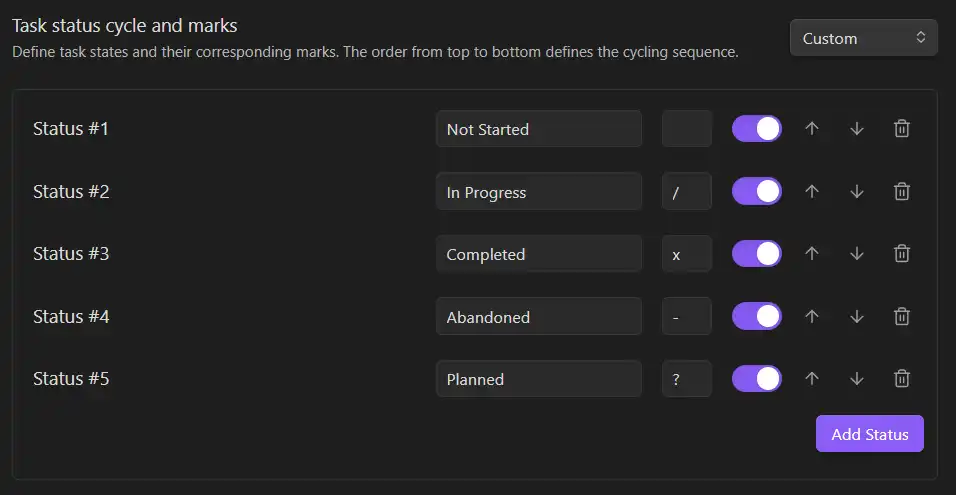Click the Add Status button
This screenshot has height=495, width=956.
coord(869,434)
